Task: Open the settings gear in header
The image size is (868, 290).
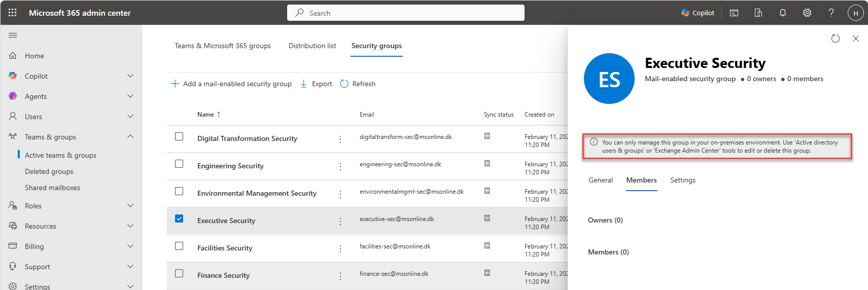Action: [x=807, y=13]
